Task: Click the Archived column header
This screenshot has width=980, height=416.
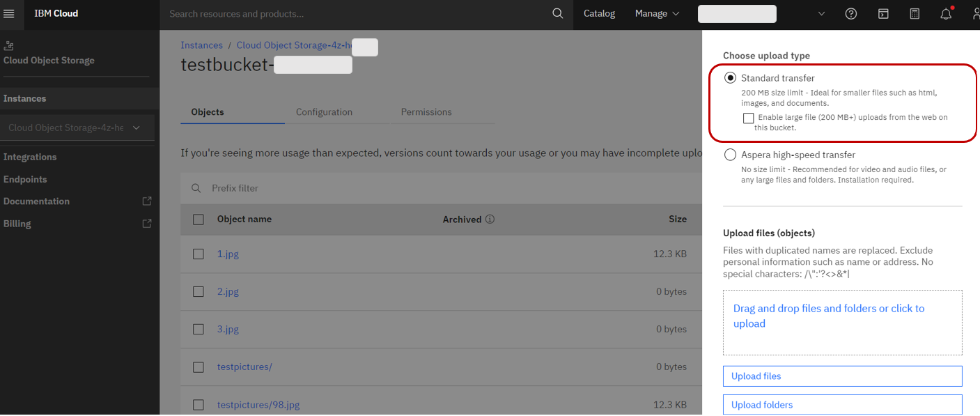Action: click(x=462, y=219)
